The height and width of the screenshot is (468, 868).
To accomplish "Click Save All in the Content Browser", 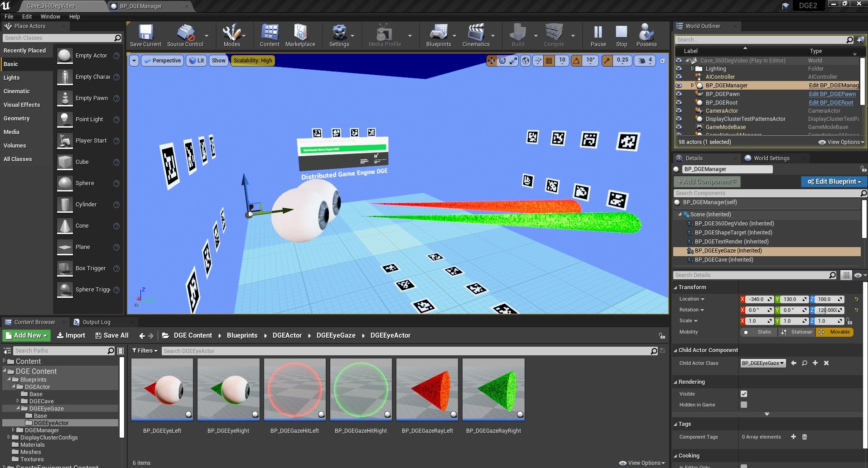I will pos(112,336).
